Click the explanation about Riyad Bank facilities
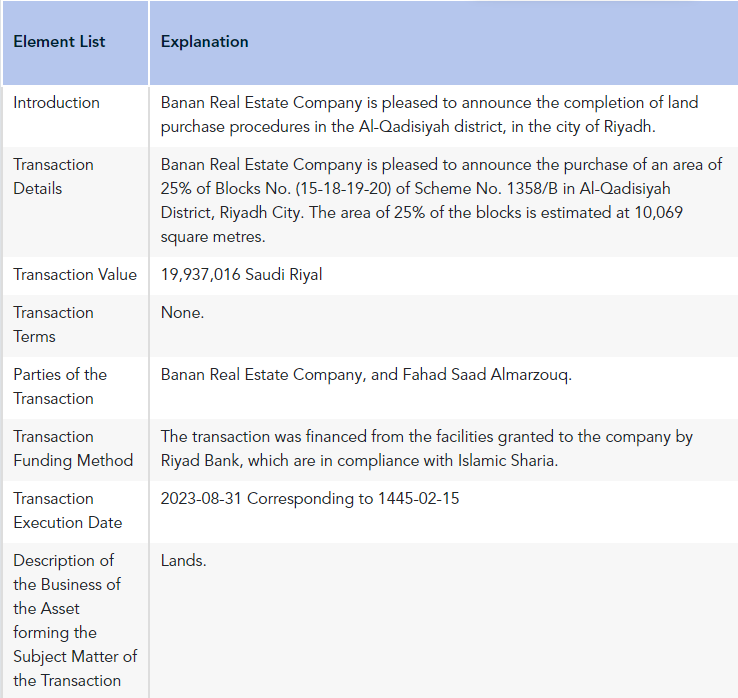The image size is (738, 698). (426, 449)
